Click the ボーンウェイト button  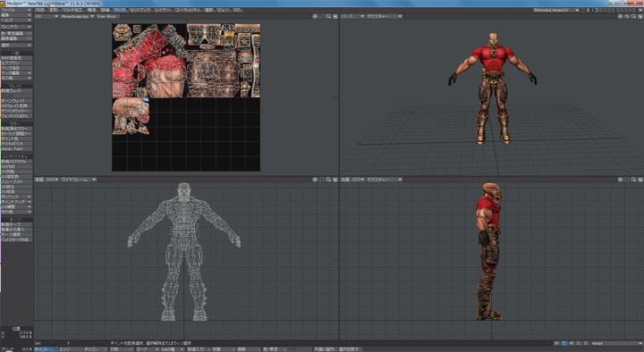[16, 101]
